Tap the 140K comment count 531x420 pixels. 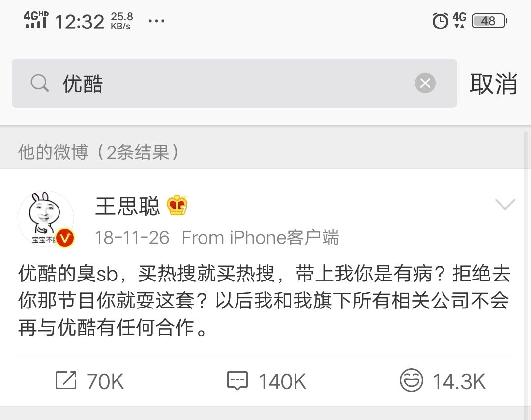point(283,381)
